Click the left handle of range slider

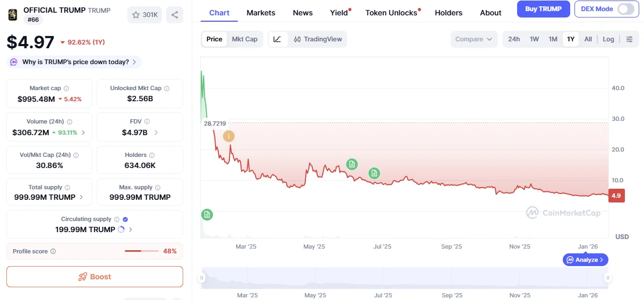[x=202, y=278]
